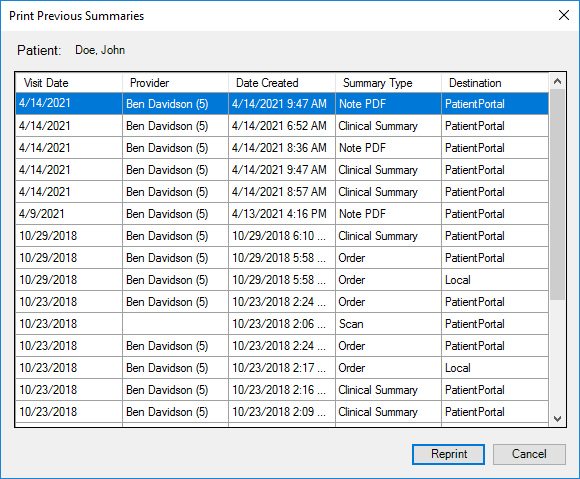Select the highlighted 9:47 AM Note PDF row
The width and height of the screenshot is (580, 479).
tap(282, 104)
